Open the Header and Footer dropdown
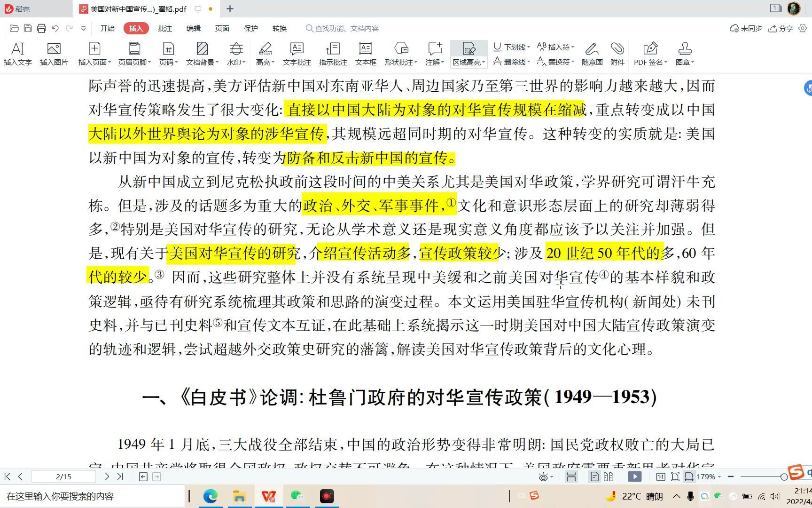812x508 pixels. coord(134,54)
